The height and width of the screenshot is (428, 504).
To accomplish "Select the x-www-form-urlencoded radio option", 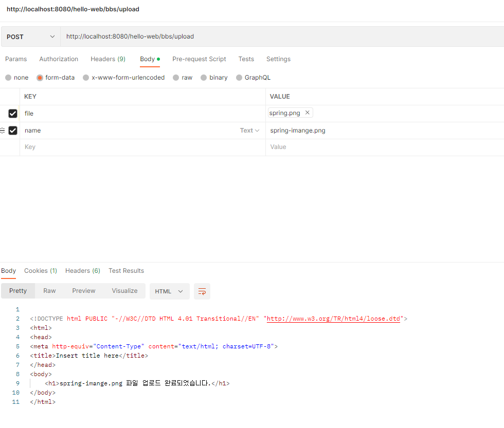I will tap(86, 78).
